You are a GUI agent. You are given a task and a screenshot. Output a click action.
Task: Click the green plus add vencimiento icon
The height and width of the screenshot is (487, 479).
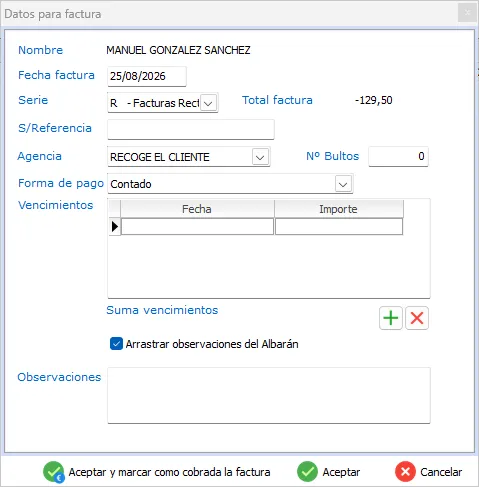[x=391, y=318]
